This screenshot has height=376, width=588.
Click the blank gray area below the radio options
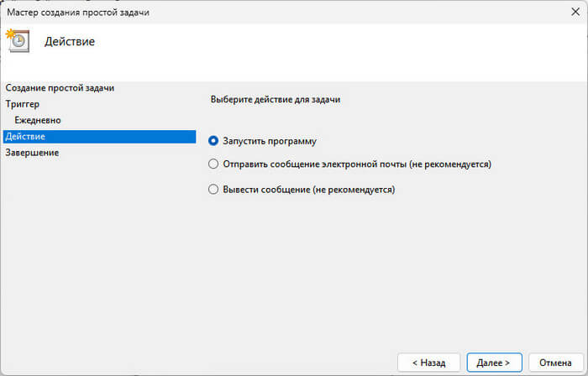[386, 269]
